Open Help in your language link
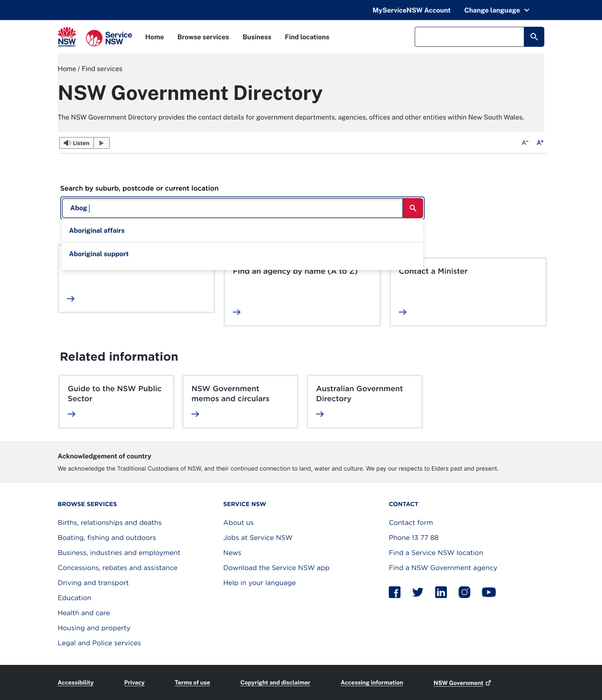 (x=260, y=583)
